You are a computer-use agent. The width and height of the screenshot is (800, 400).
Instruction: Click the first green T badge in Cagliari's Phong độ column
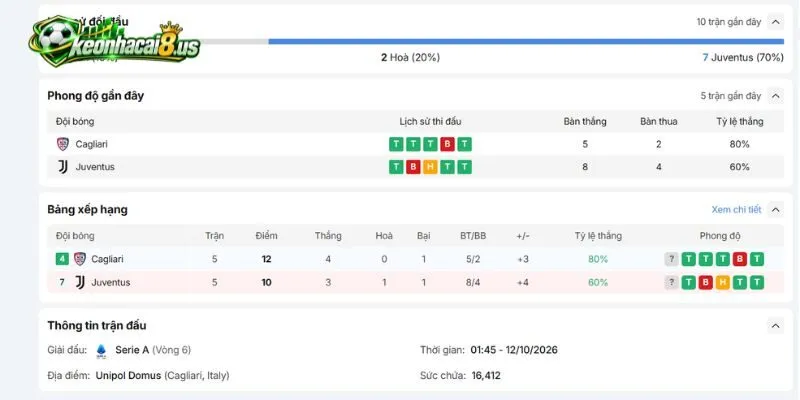click(688, 259)
